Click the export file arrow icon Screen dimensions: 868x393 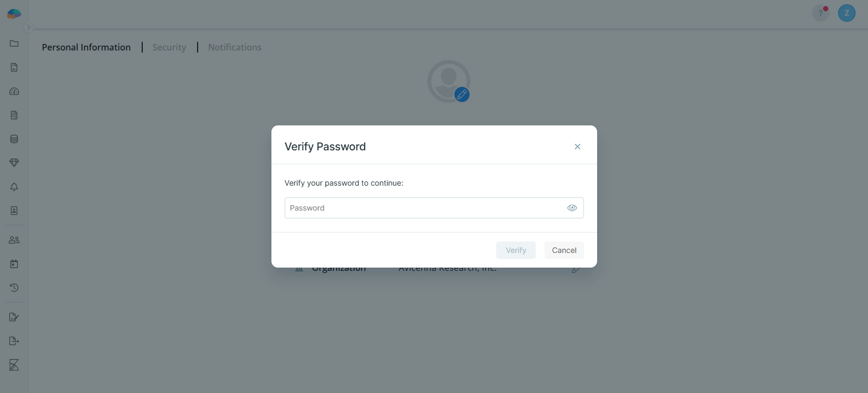point(14,341)
